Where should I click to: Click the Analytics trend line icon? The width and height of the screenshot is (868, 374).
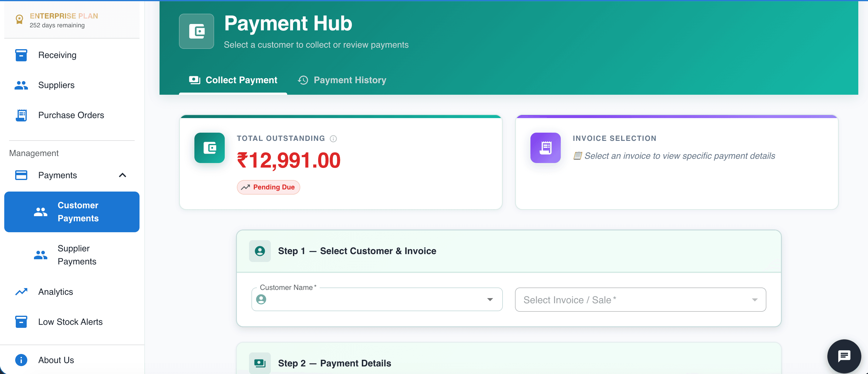coord(21,291)
